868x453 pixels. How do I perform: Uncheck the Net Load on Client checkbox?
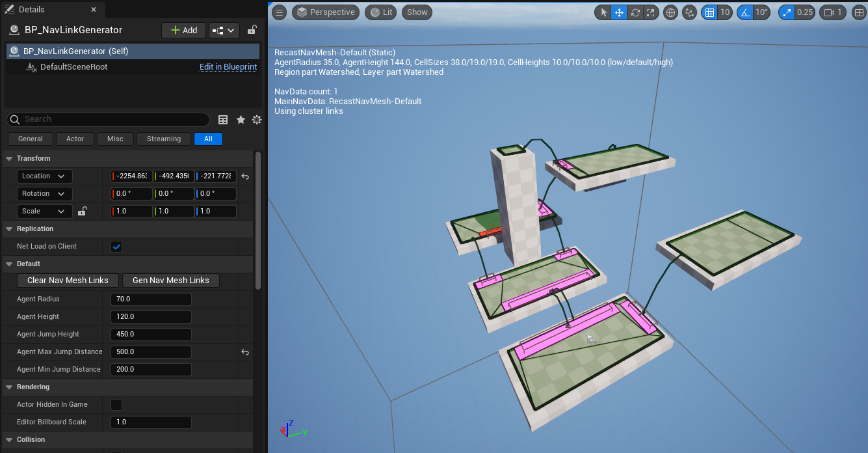(x=116, y=247)
